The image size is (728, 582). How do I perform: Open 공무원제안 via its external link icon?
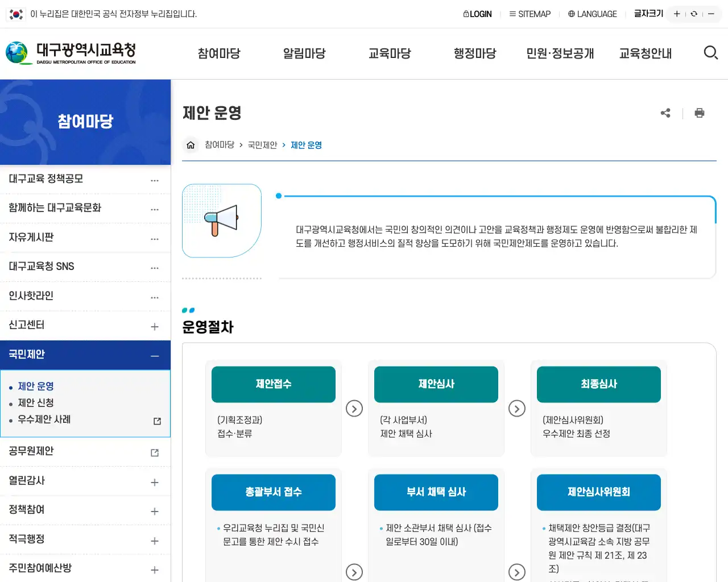(154, 451)
